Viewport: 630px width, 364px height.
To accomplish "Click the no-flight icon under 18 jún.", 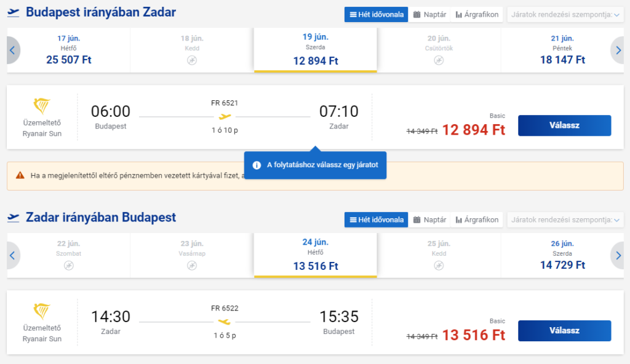I will click(x=192, y=60).
